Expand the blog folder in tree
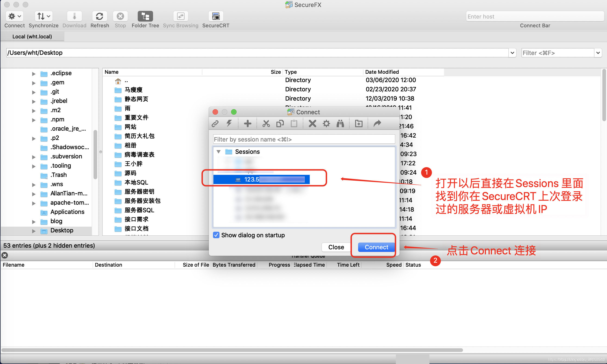Screen dimensions: 607x364 (x=34, y=222)
